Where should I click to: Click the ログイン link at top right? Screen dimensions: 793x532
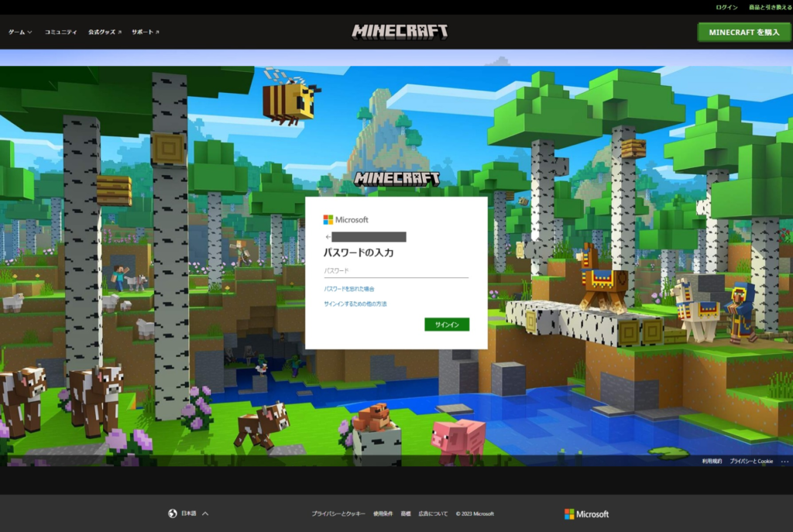pyautogui.click(x=726, y=7)
